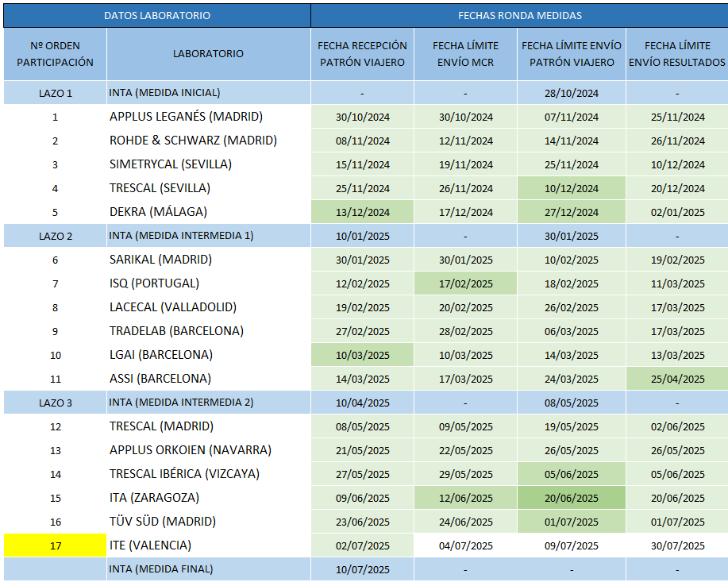Click the TÜV SÜD (MADRID) cell
728x582 pixels.
209,522
